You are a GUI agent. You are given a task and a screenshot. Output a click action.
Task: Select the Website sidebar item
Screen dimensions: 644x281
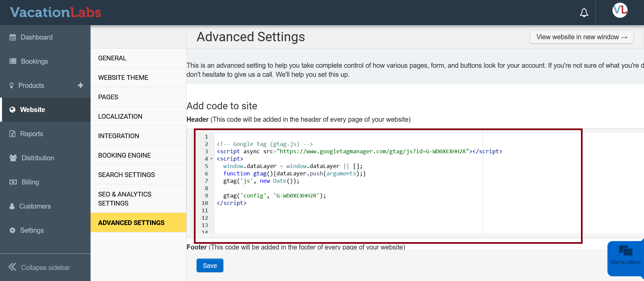(33, 110)
